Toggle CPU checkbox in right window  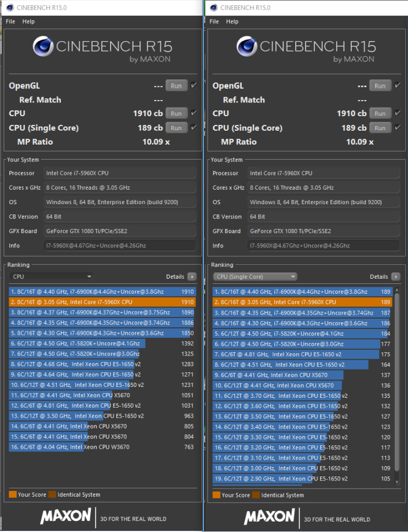pos(397,113)
